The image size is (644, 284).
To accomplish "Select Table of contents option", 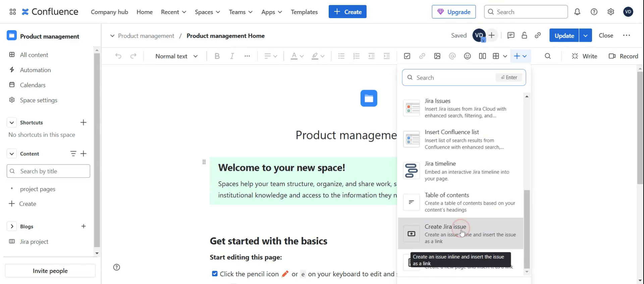I will [461, 202].
